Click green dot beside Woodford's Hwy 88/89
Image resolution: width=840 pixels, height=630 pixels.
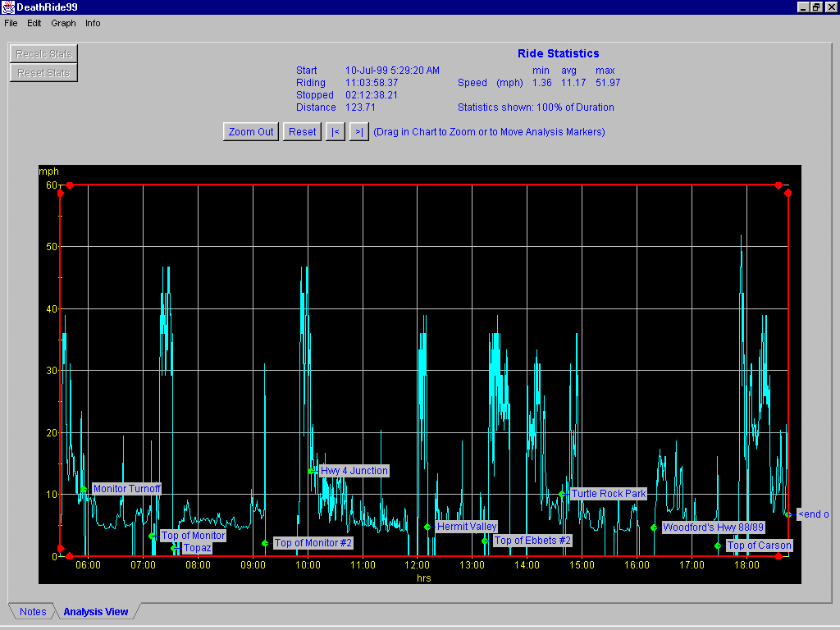[654, 527]
